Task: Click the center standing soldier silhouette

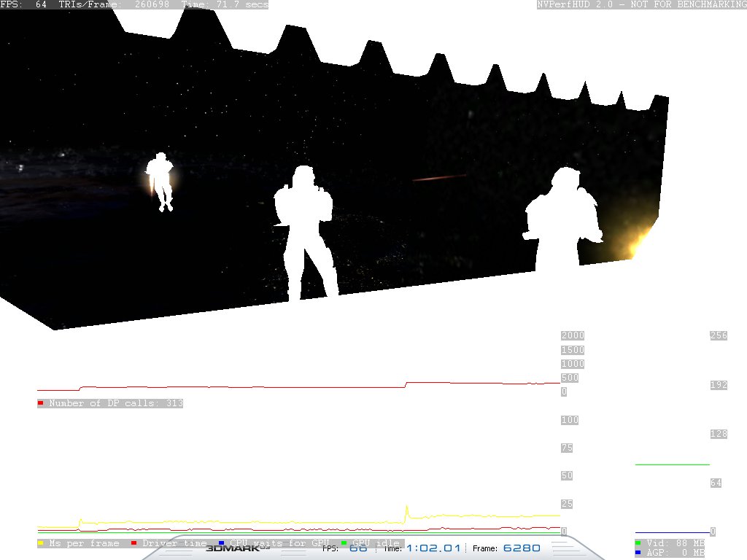Action: click(305, 233)
